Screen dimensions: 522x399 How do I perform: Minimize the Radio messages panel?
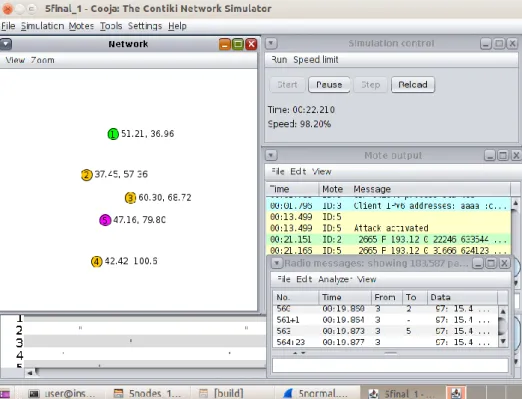[x=478, y=264]
